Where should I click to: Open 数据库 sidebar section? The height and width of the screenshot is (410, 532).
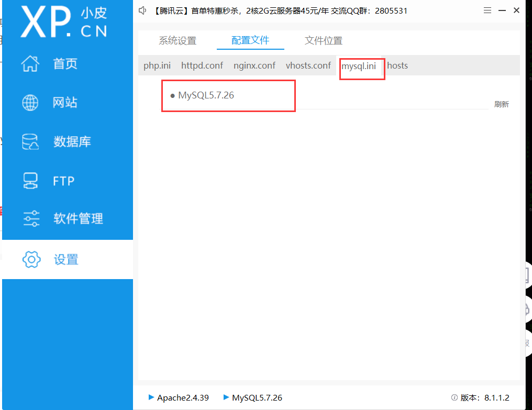(72, 141)
